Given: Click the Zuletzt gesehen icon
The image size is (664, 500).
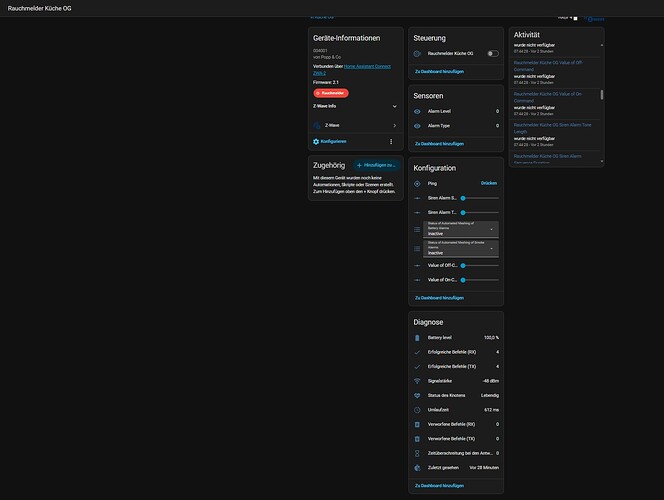Looking at the screenshot, I should tap(417, 468).
